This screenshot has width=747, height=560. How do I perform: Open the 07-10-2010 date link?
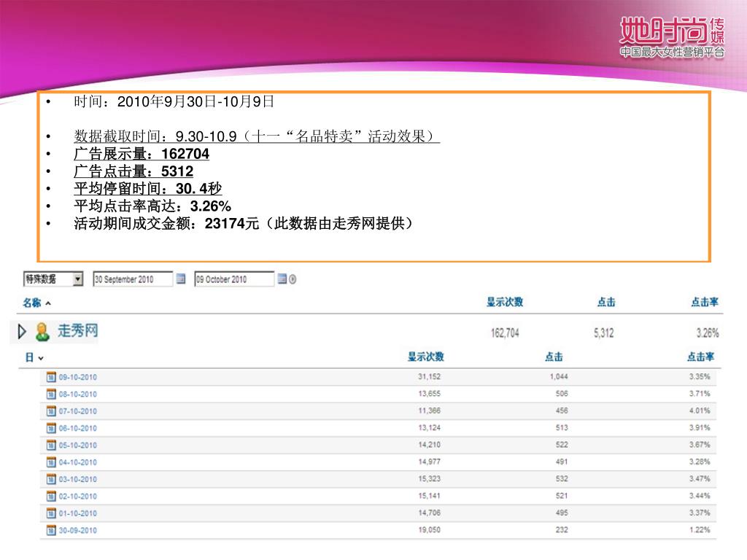77,411
